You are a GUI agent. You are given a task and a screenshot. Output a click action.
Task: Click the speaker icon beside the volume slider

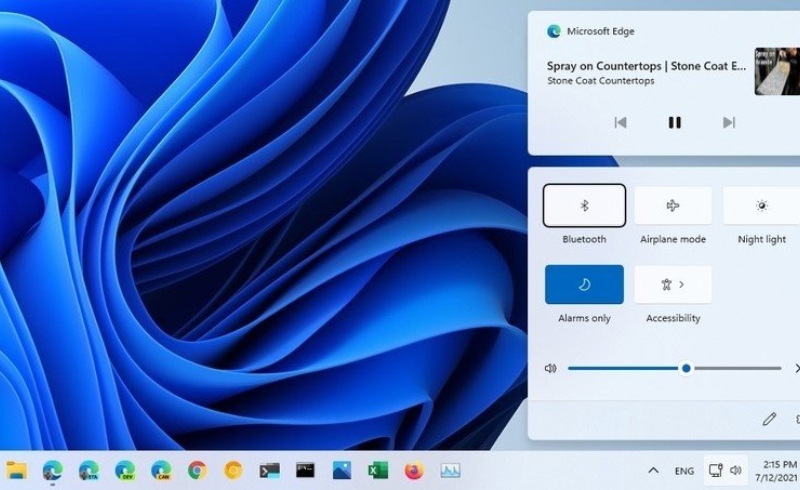[550, 368]
